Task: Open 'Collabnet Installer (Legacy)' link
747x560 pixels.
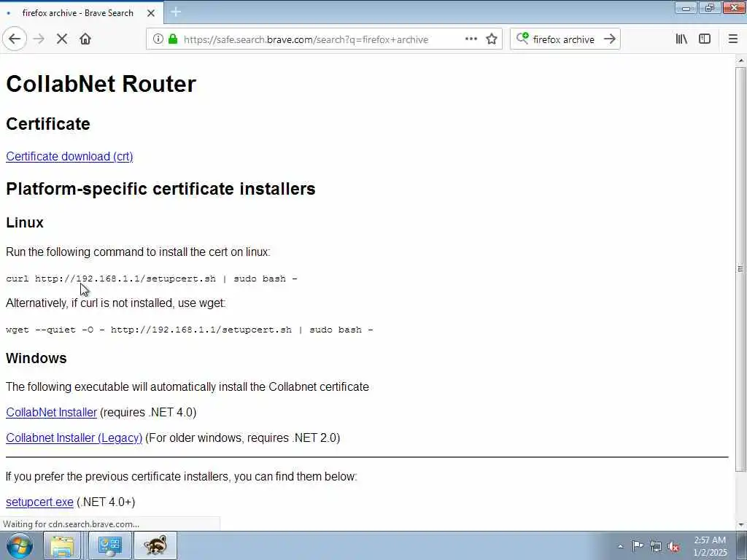Action: (x=74, y=437)
